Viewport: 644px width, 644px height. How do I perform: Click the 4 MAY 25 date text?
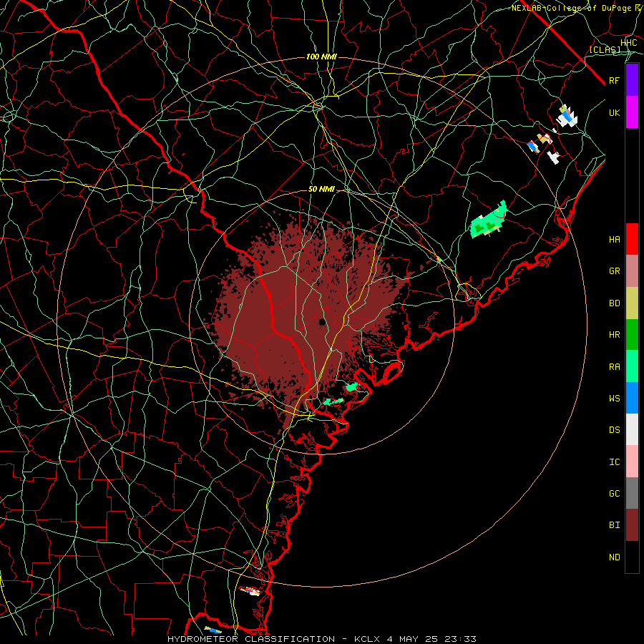(414, 639)
